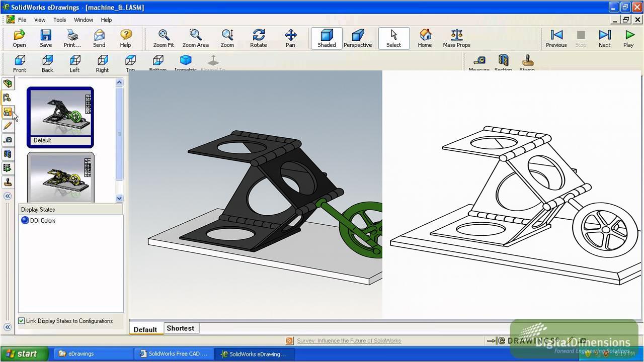Activate the Section tool

503,63
